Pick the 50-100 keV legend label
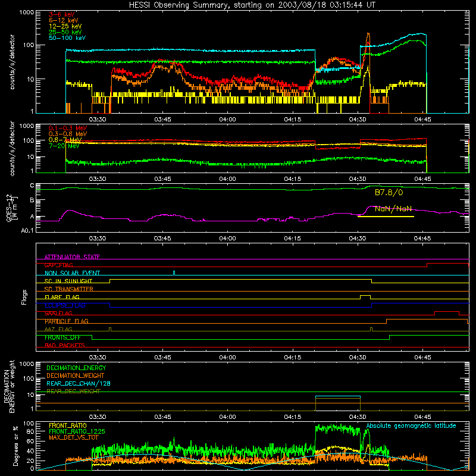Screen dimensions: 476x476 click(67, 38)
